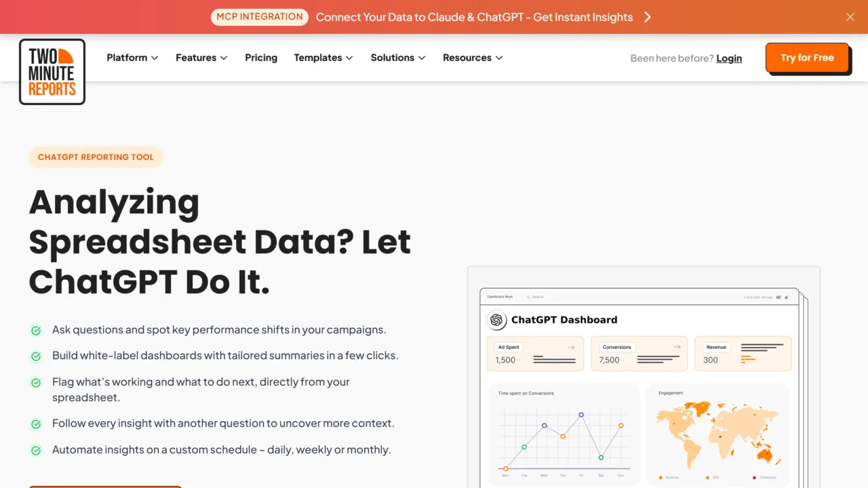This screenshot has width=868, height=488.
Task: Open the Connect Your Data to Claude banner link
Action: click(x=474, y=17)
